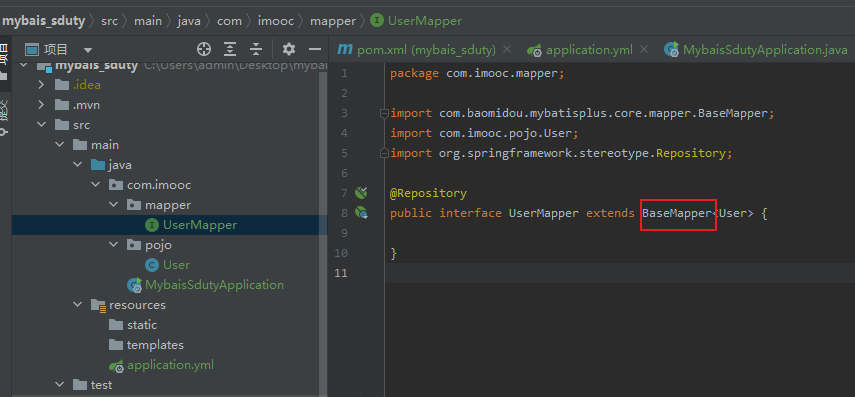This screenshot has height=397, width=855.
Task: Collapse the test folder
Action: pos(59,384)
